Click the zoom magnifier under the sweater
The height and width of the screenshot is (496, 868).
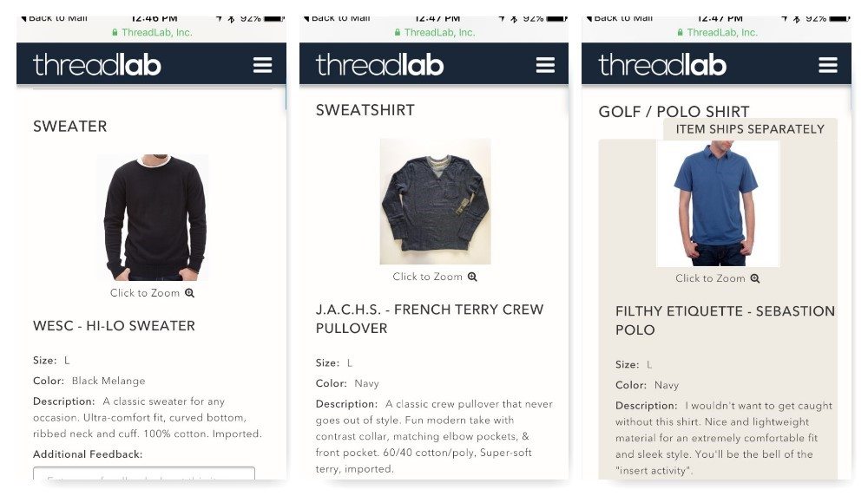tap(190, 293)
